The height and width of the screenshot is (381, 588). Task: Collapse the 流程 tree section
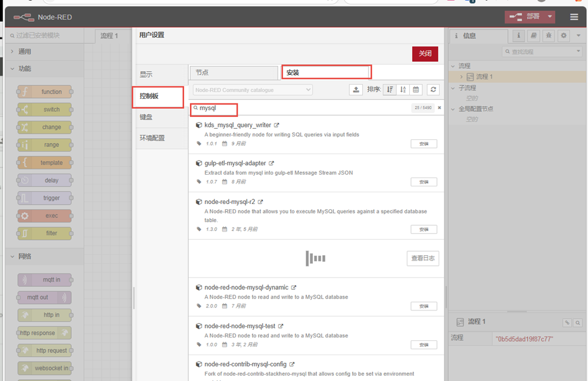[453, 66]
